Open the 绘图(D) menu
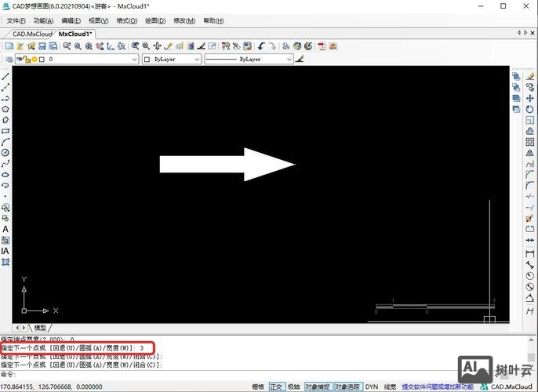This screenshot has height=392, width=538. pos(152,20)
